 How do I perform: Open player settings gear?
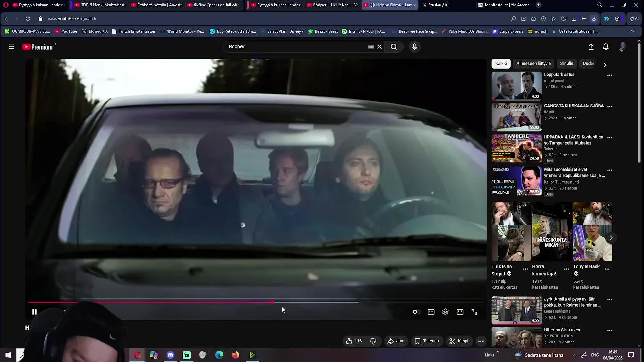[x=445, y=312]
